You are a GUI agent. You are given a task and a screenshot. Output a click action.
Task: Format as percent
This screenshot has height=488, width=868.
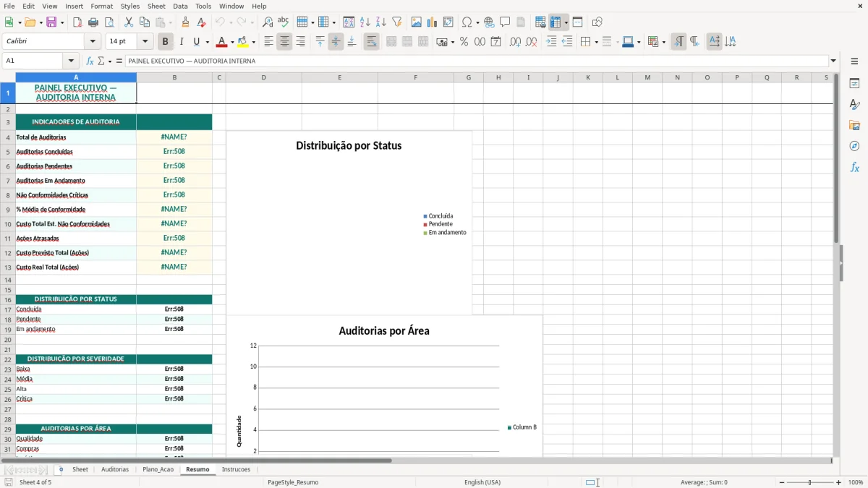tap(464, 42)
